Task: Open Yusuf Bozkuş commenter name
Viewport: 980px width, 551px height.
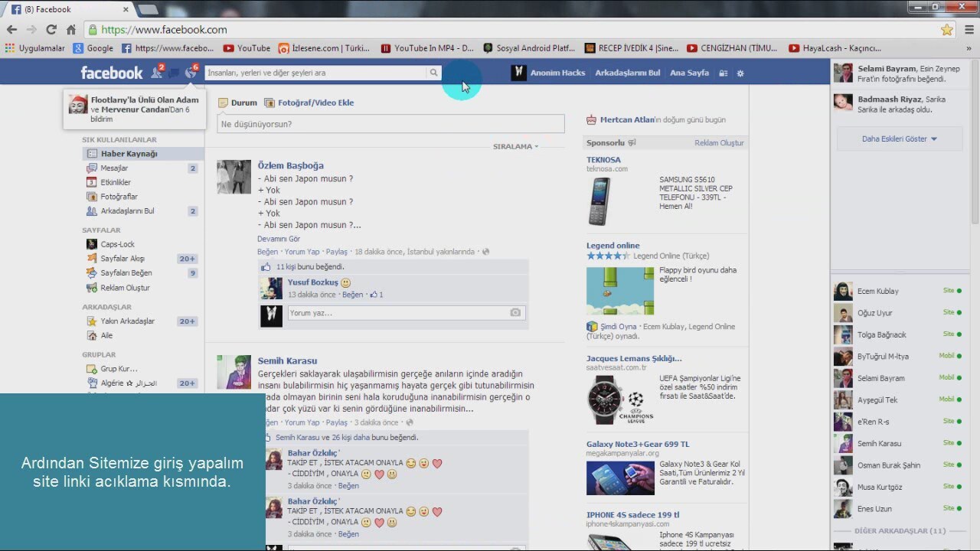Action: tap(312, 282)
